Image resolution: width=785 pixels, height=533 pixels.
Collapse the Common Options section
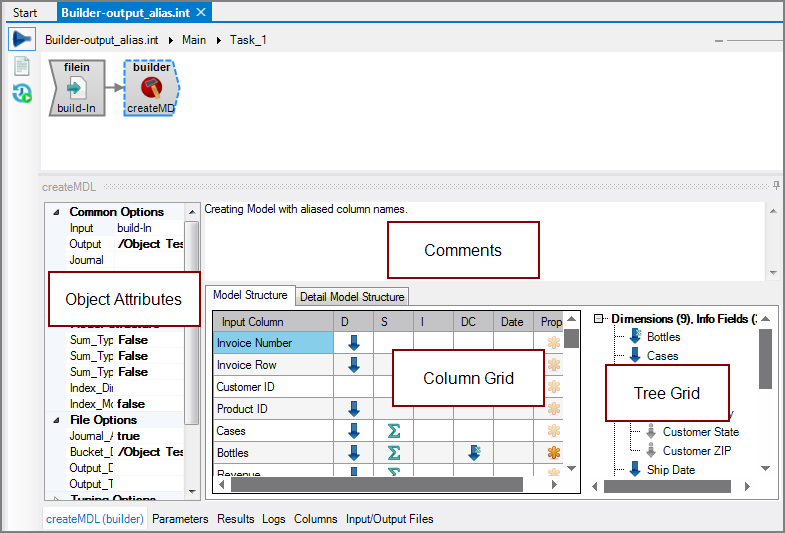56,212
